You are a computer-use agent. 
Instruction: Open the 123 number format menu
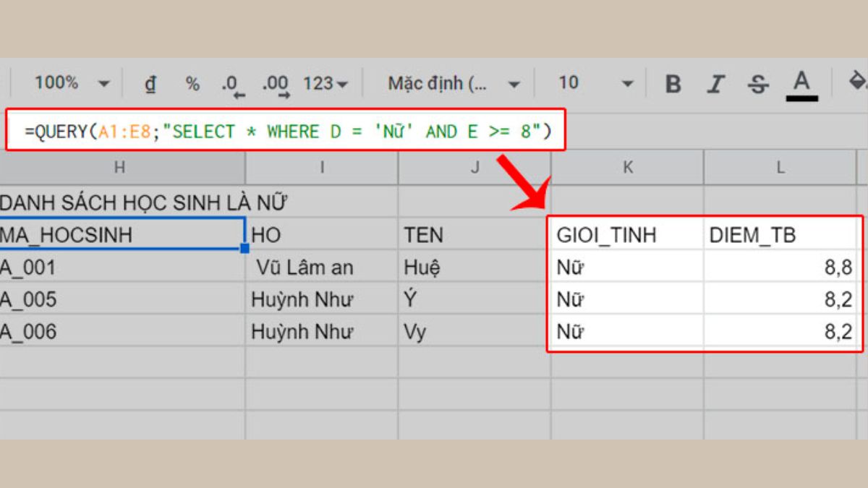coord(325,84)
